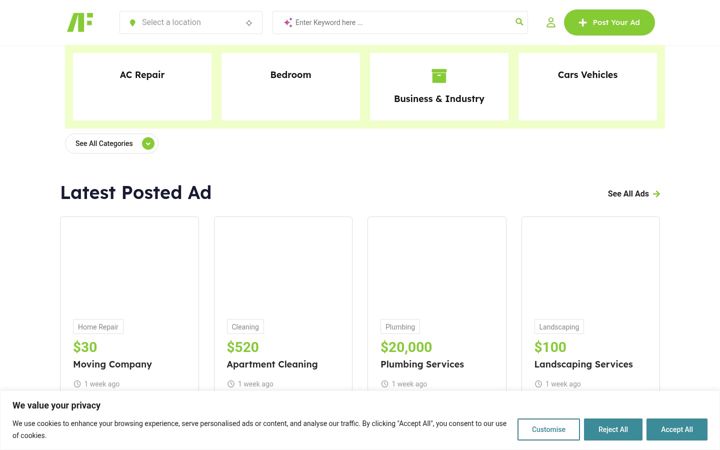Select the Plumbing category tag
The height and width of the screenshot is (450, 720).
(400, 327)
